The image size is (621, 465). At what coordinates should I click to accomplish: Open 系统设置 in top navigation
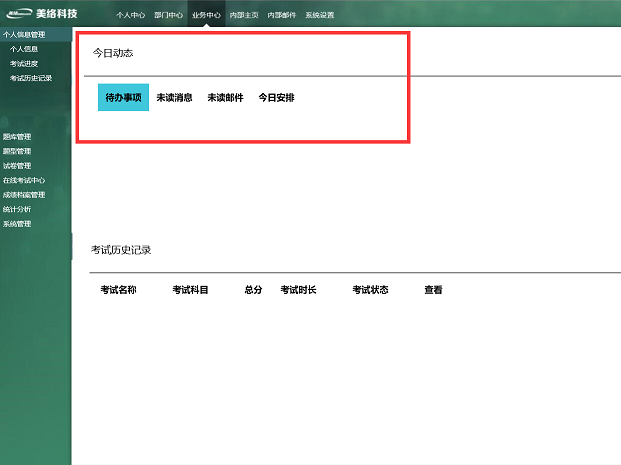click(x=320, y=16)
